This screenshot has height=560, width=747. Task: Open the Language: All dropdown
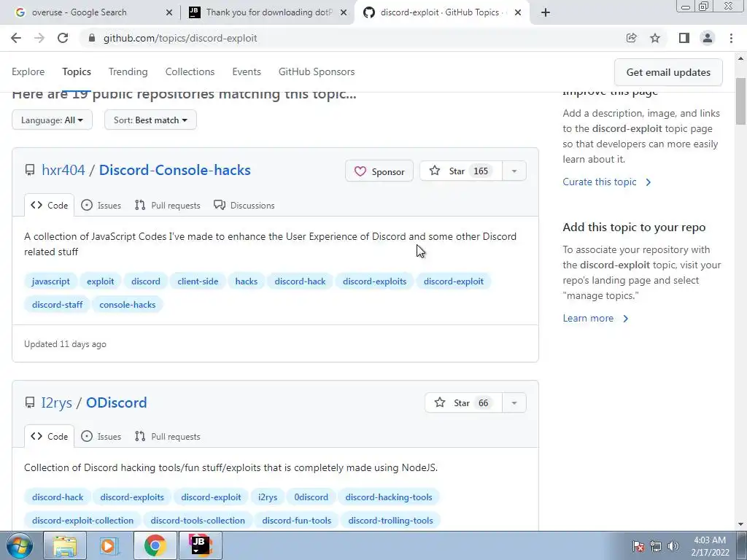pyautogui.click(x=52, y=120)
